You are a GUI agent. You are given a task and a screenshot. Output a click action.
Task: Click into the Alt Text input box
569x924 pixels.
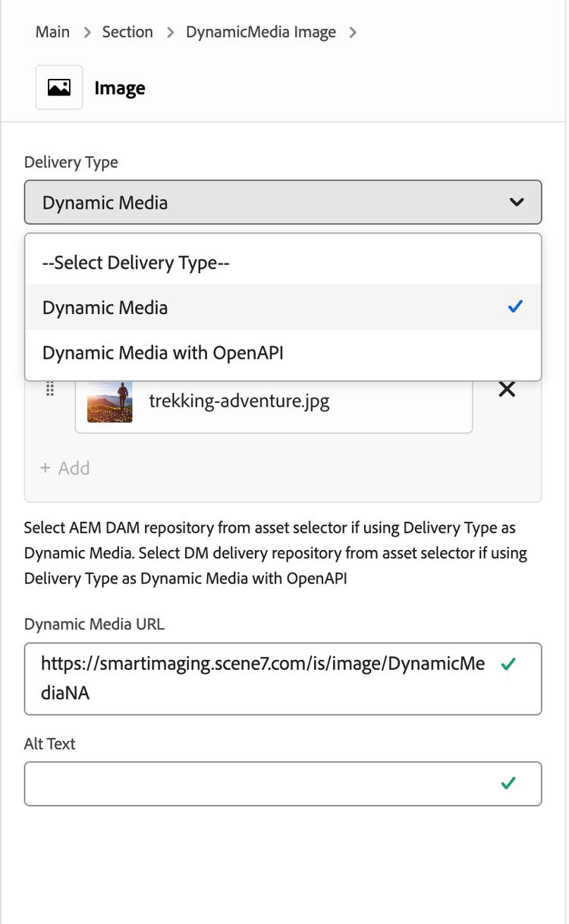pos(258,784)
